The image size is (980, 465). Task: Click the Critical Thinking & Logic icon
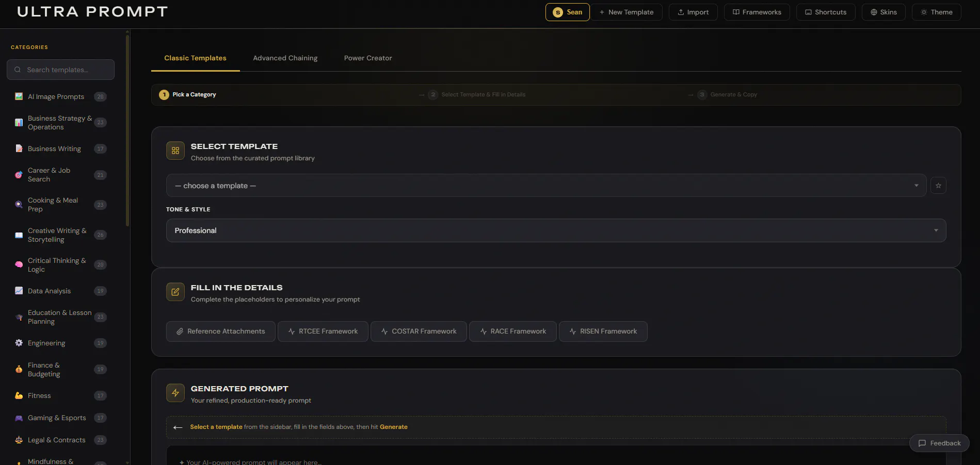point(19,265)
